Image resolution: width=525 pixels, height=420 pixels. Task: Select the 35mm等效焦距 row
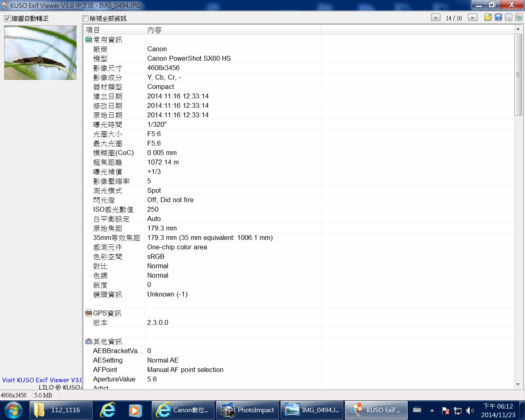click(299, 237)
